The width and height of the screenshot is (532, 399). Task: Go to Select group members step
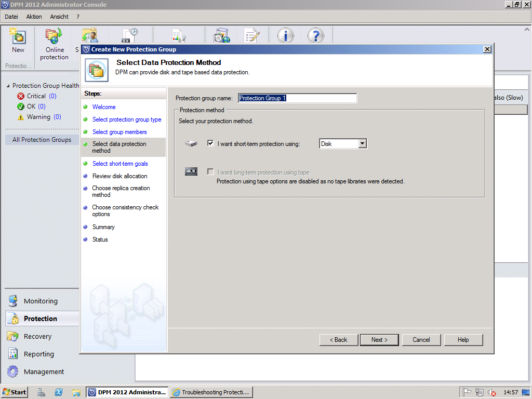point(119,132)
